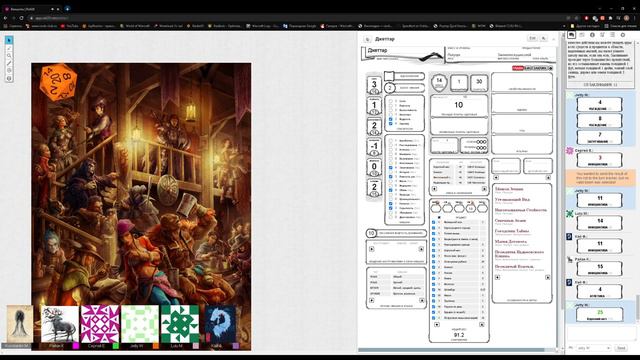Open the first red trait link in features
Viewport: 640px width, 360px height.
click(x=509, y=189)
